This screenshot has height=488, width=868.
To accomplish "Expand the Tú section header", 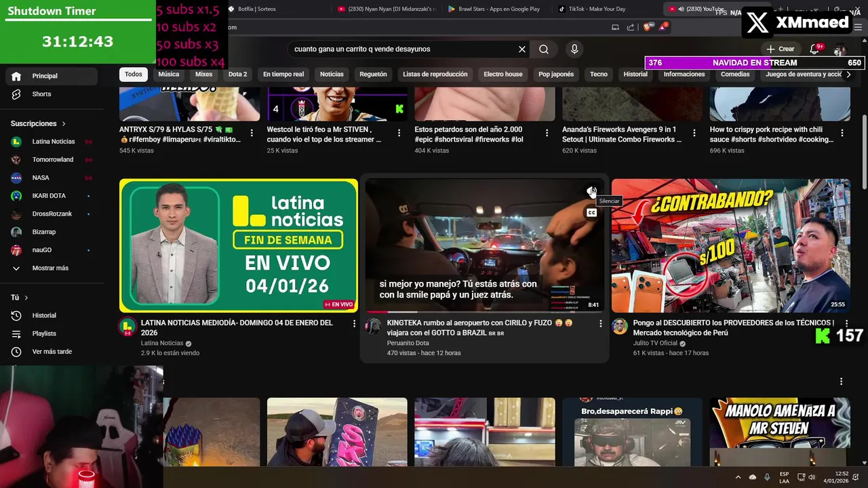I will pyautogui.click(x=19, y=298).
